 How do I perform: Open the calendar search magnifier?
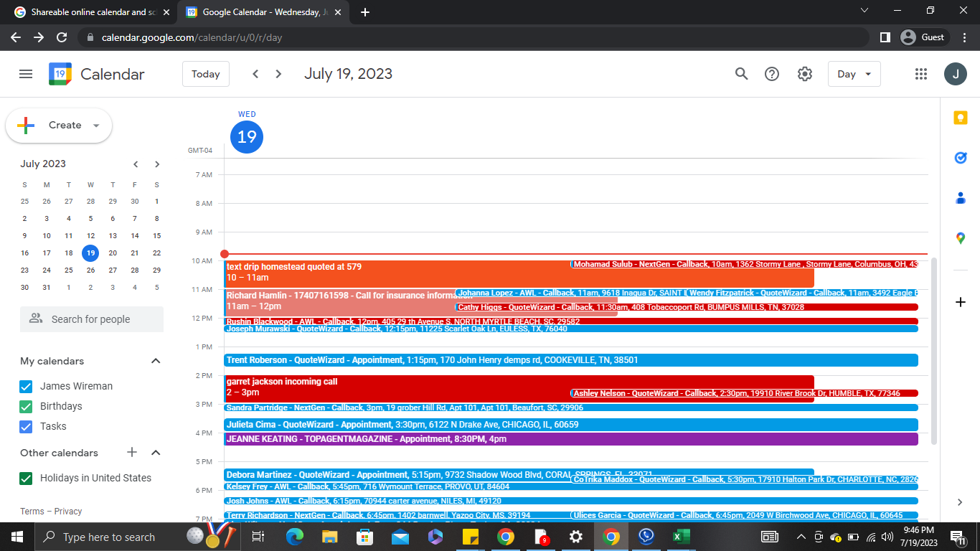tap(741, 74)
